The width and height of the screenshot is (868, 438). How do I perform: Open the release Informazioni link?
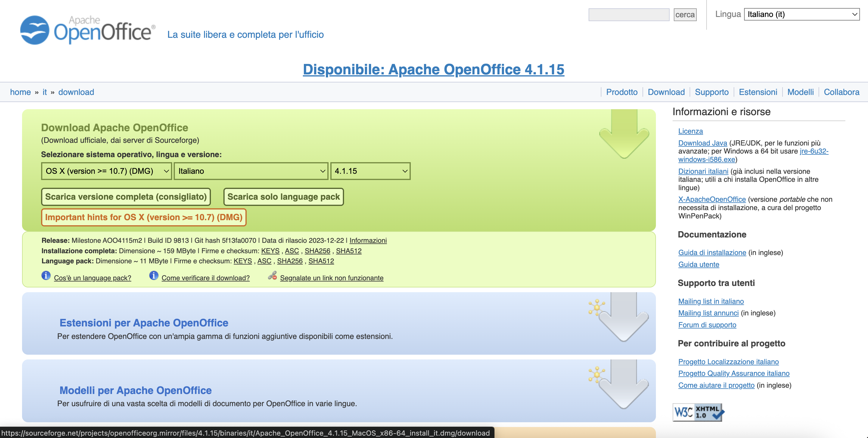368,240
